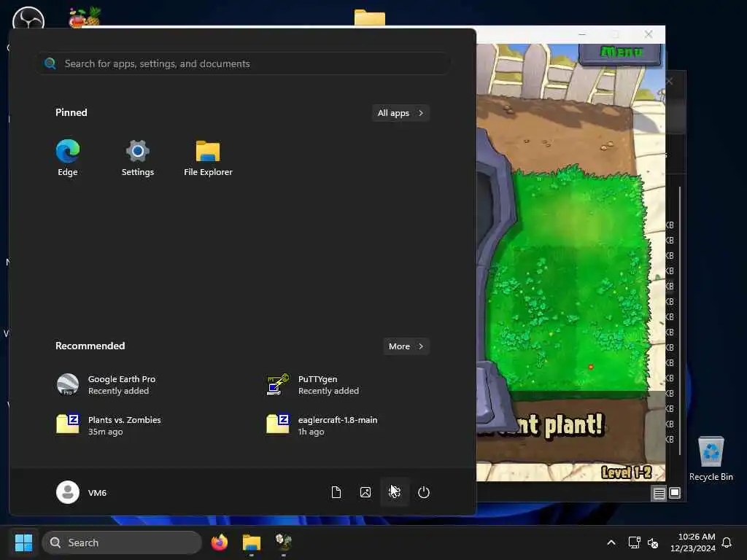747x560 pixels.
Task: Open Firefox from the taskbar
Action: [220, 542]
